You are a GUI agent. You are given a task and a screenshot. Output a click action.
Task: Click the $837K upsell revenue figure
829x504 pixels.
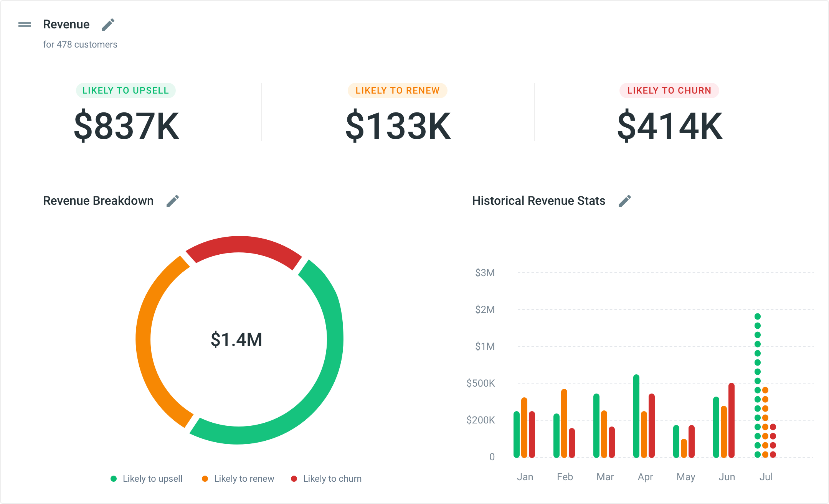coord(127,126)
